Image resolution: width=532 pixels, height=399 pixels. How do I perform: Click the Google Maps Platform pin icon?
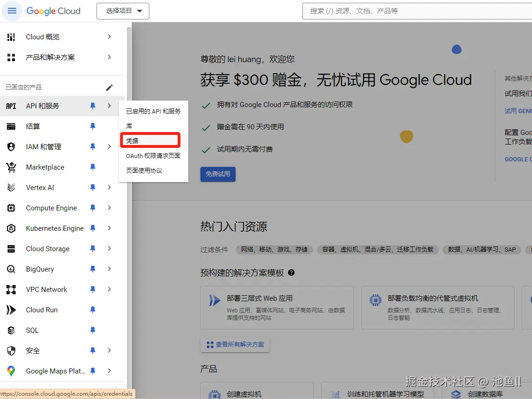click(x=11, y=371)
